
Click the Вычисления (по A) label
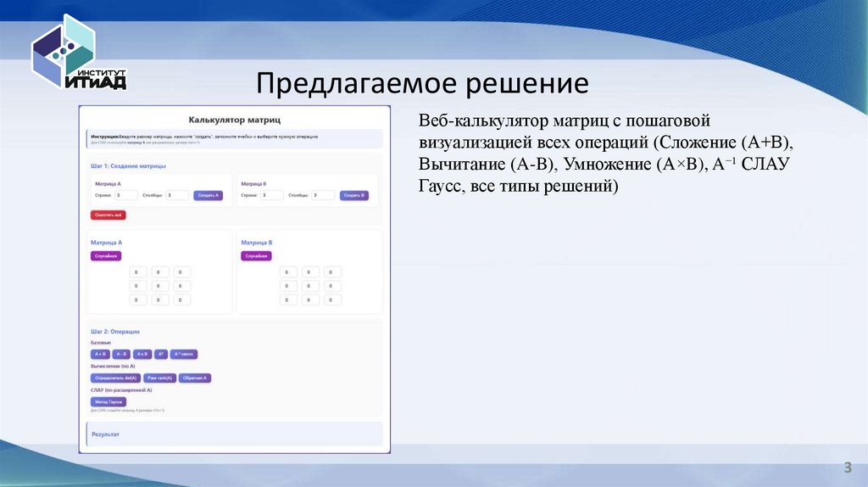113,367
